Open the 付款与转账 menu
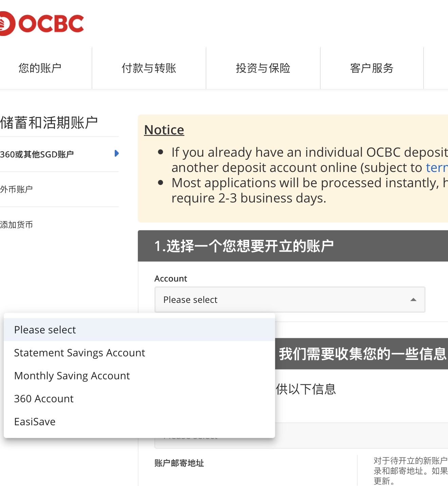This screenshot has width=448, height=486. click(x=149, y=68)
